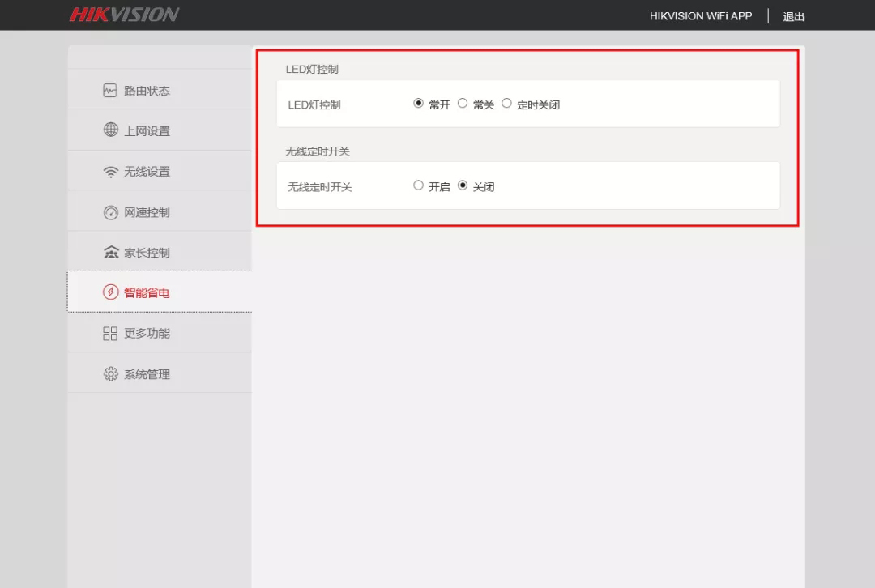
Task: Click the WiFi icon for 无线设置
Action: (111, 172)
